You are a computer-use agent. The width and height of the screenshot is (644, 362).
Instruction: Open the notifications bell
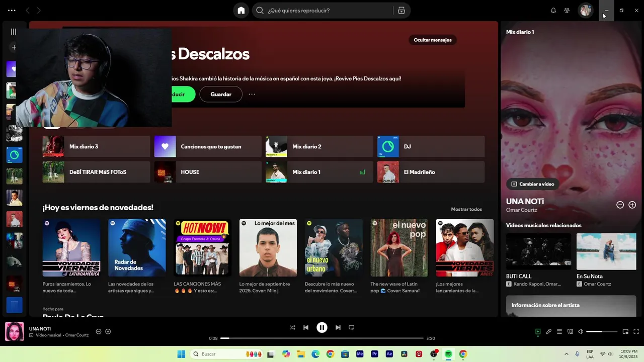click(553, 11)
